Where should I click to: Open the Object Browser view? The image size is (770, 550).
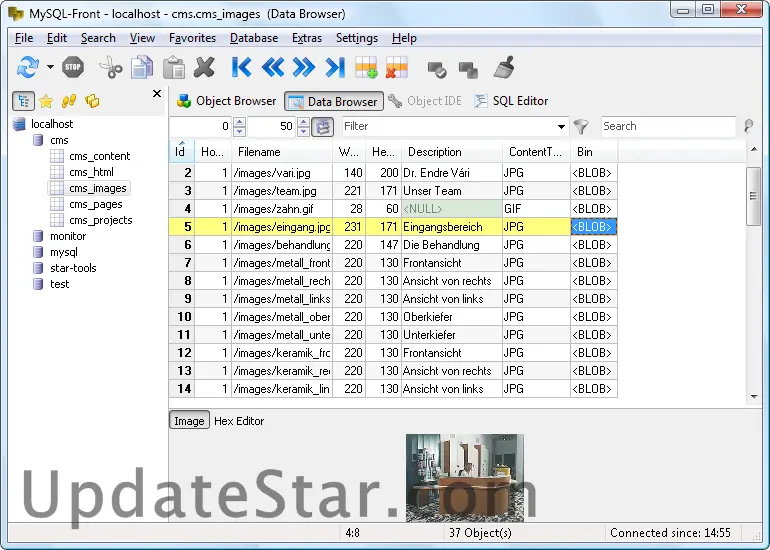pos(226,101)
